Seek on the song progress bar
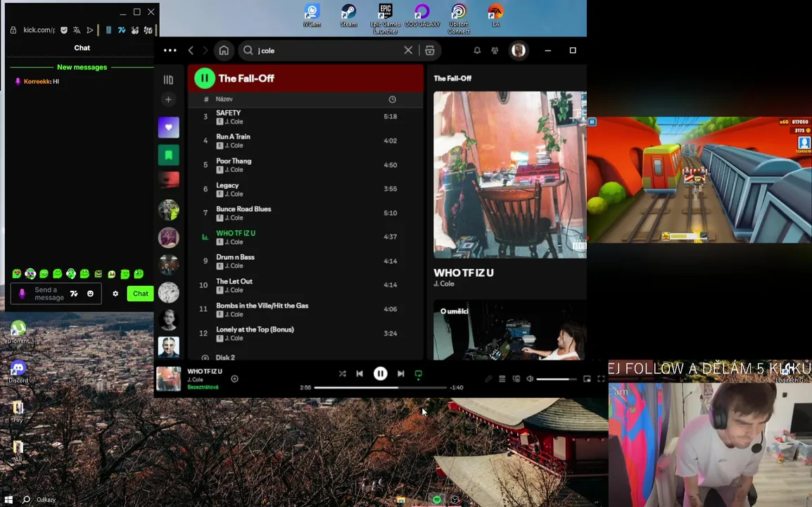 tap(380, 387)
